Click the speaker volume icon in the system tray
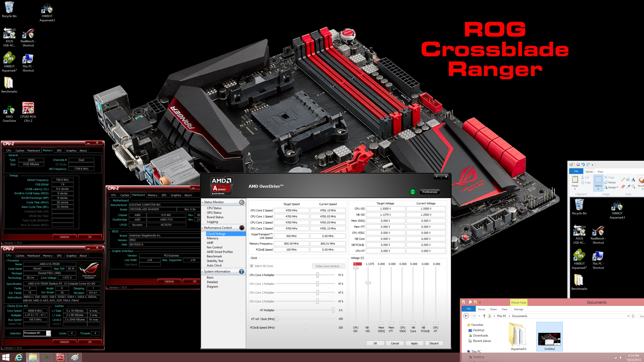The image size is (644, 362). (621, 358)
